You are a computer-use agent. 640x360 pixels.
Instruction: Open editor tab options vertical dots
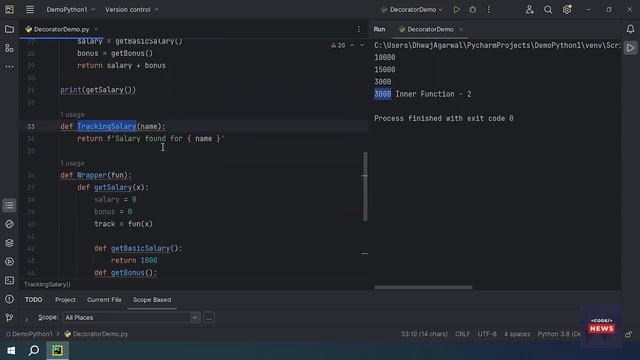tap(358, 29)
